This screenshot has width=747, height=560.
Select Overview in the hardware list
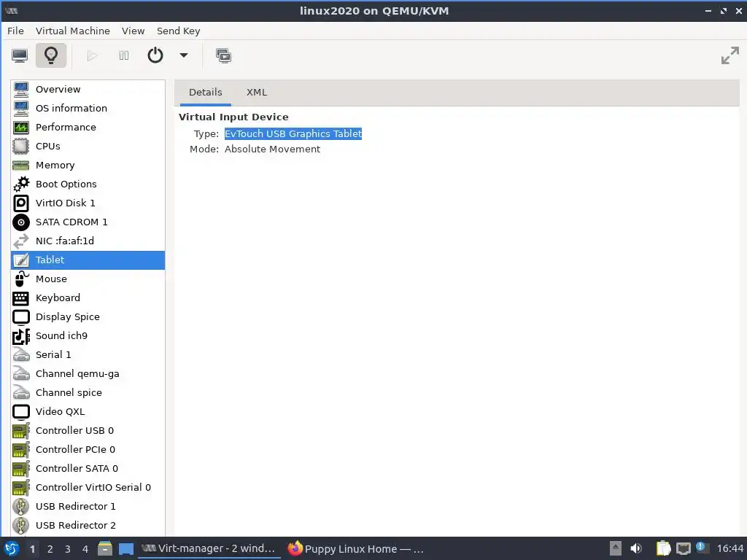coord(88,89)
